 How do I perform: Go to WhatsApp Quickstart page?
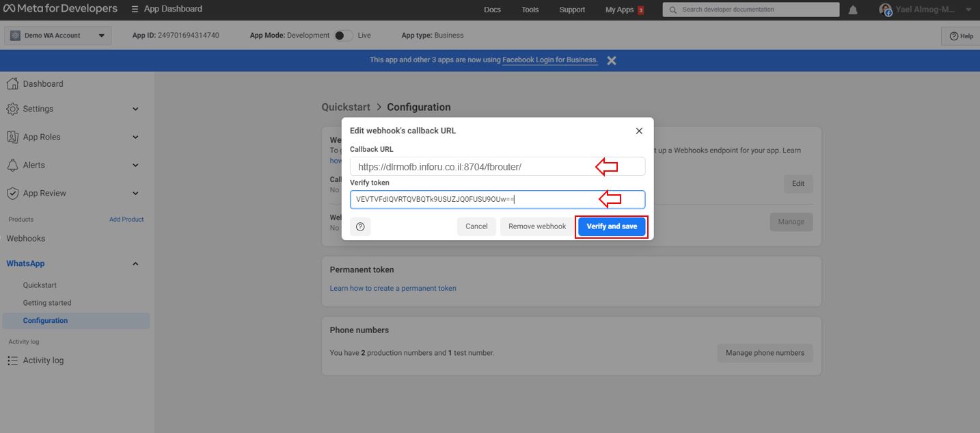click(40, 285)
